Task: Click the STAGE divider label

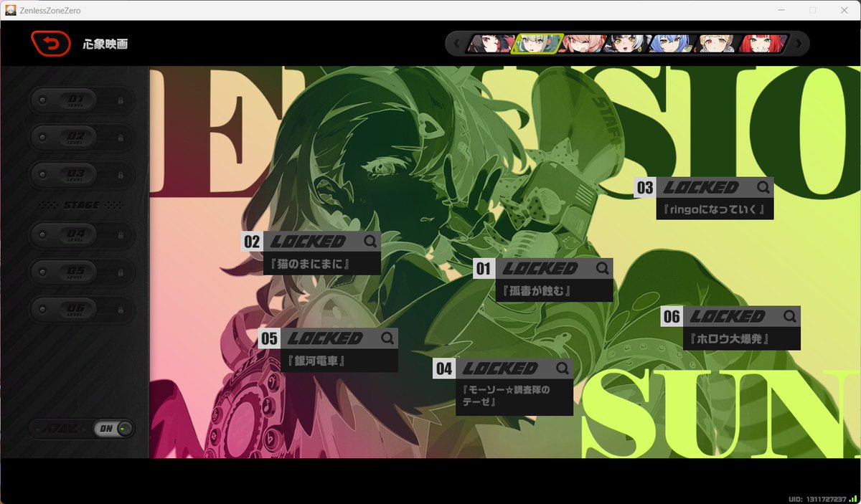Action: [x=81, y=205]
